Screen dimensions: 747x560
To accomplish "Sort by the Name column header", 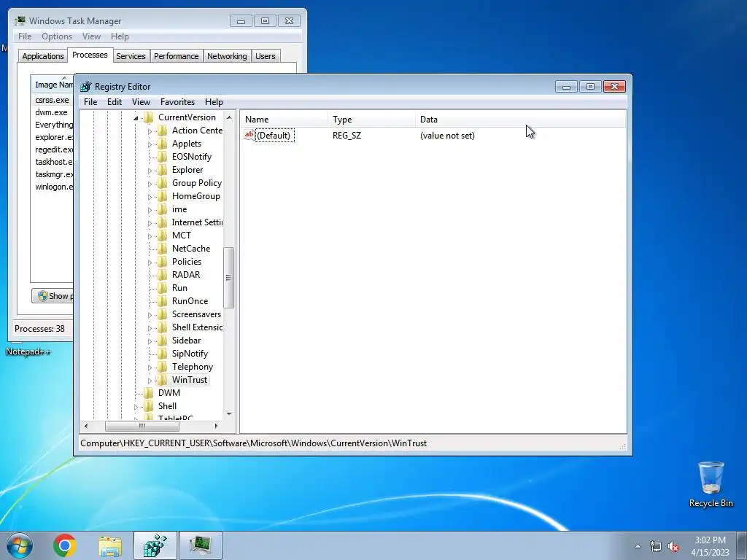I will (284, 120).
